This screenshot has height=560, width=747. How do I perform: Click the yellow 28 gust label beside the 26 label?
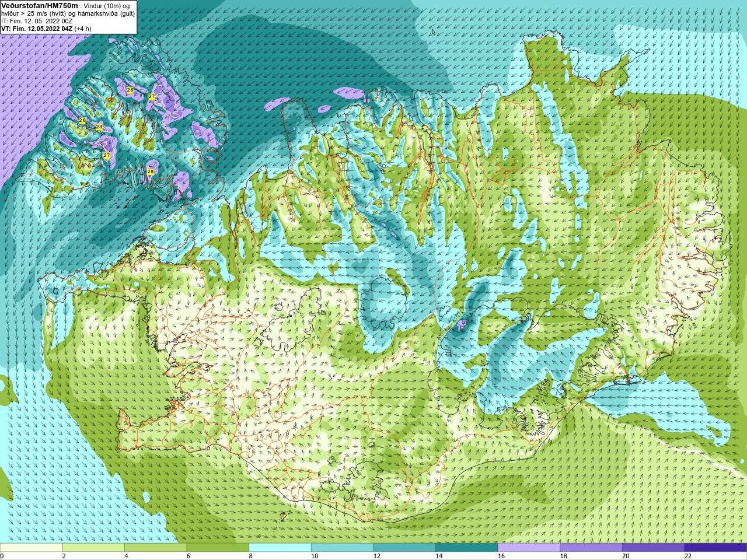(99, 127)
